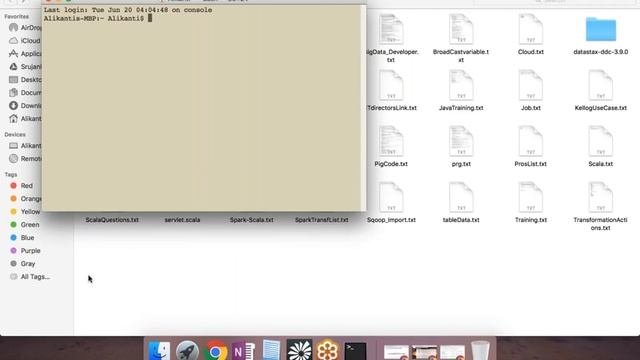Select Remote Disc under Devices
The height and width of the screenshot is (360, 640).
click(x=24, y=158)
